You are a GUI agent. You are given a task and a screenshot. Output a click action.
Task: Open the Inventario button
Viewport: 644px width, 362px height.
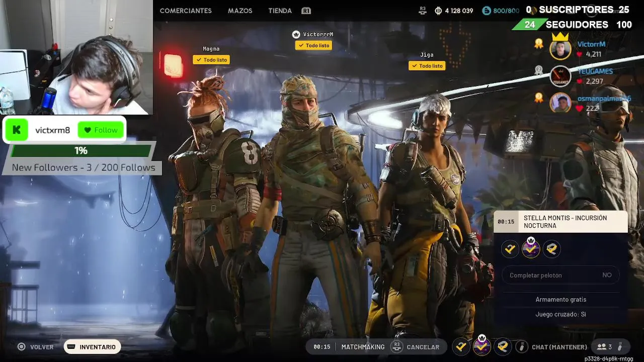92,347
